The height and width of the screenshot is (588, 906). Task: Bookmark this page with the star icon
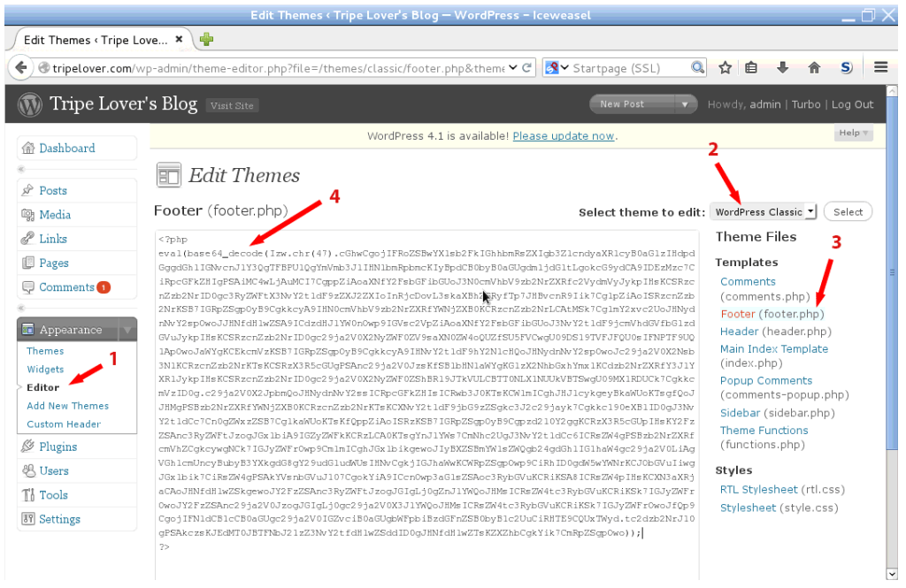[726, 67]
